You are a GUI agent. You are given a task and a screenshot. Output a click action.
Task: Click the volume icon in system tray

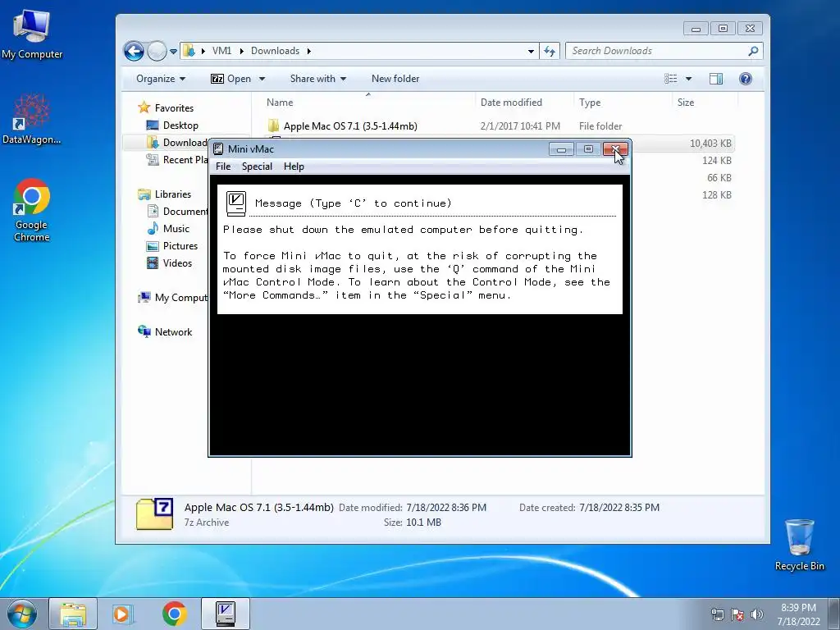pyautogui.click(x=757, y=614)
